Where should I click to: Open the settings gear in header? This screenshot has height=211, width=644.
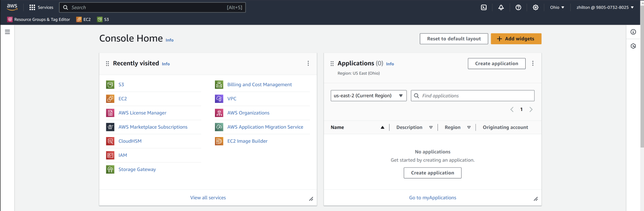tap(536, 7)
